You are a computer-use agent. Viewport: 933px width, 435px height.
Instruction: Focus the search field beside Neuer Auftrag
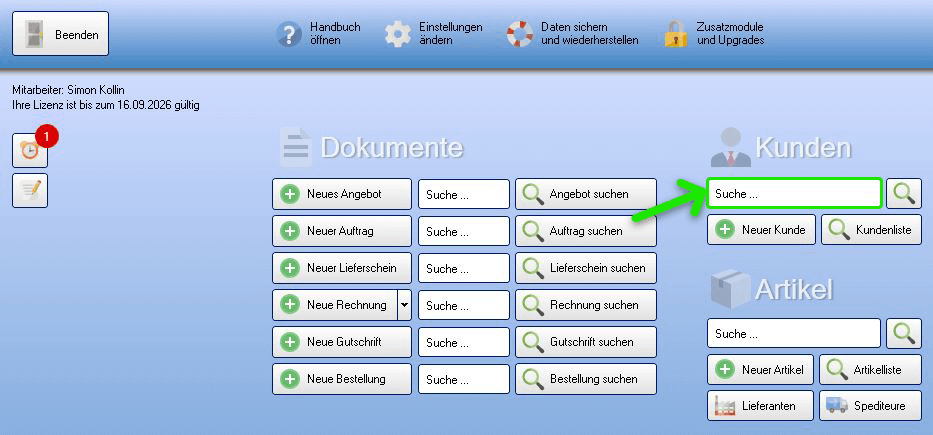(464, 231)
